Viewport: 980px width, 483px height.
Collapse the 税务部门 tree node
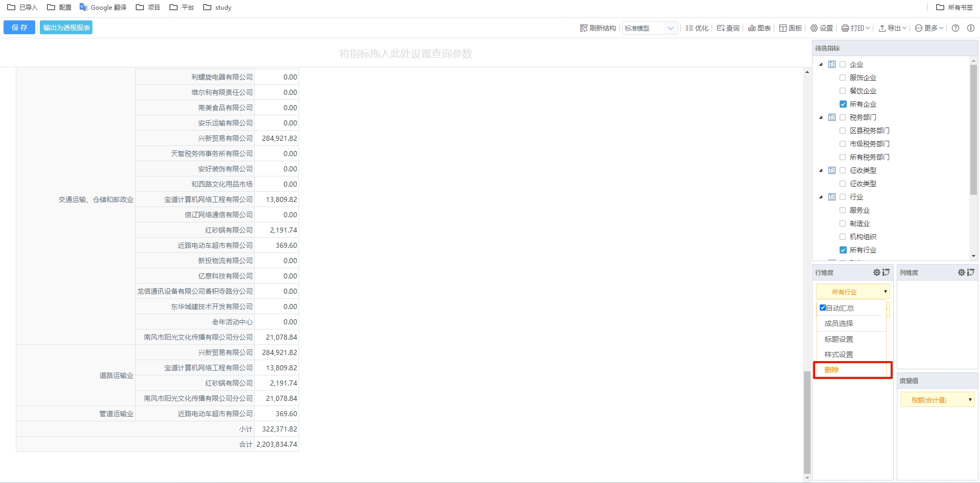point(821,117)
